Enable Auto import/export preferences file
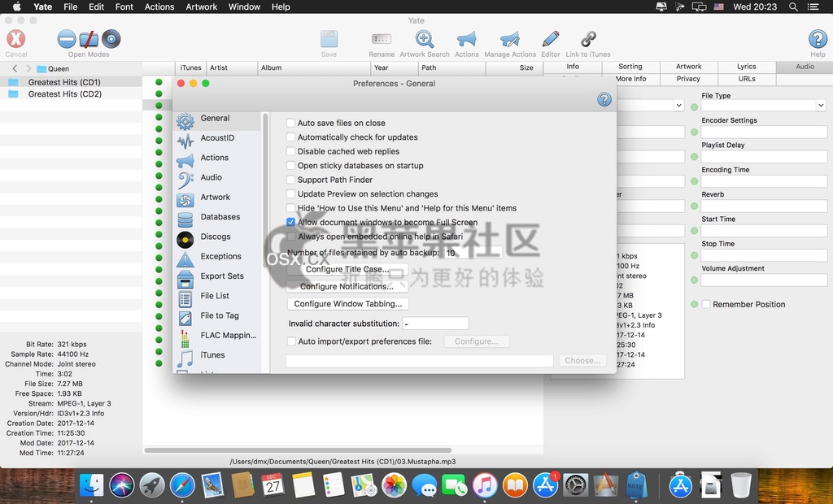Viewport: 833px width, 504px height. click(x=291, y=341)
